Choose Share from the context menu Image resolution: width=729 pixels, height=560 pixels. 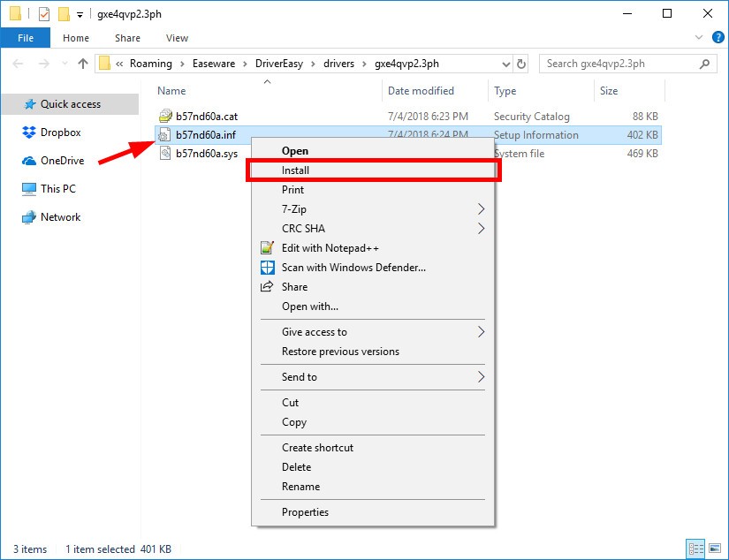[373, 287]
